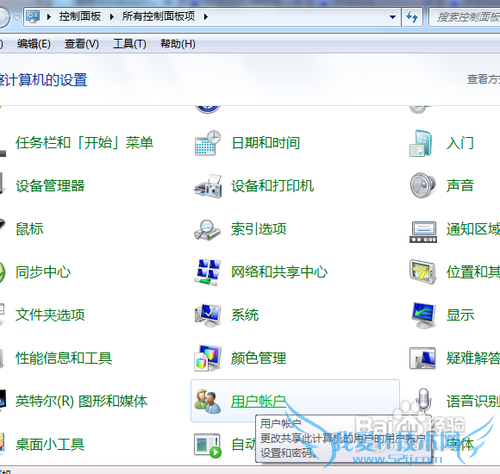
Task: Open 文件夹选项 link
Action: pos(50,315)
